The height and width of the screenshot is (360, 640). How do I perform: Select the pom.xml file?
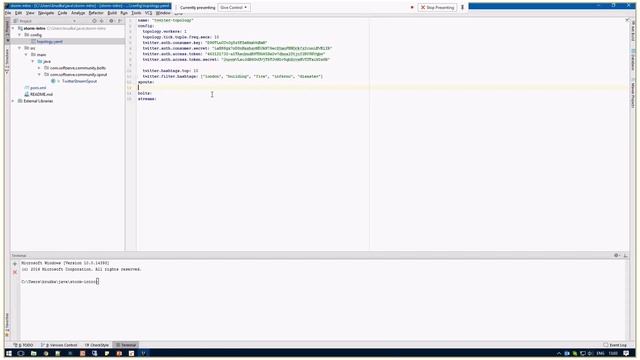36,88
